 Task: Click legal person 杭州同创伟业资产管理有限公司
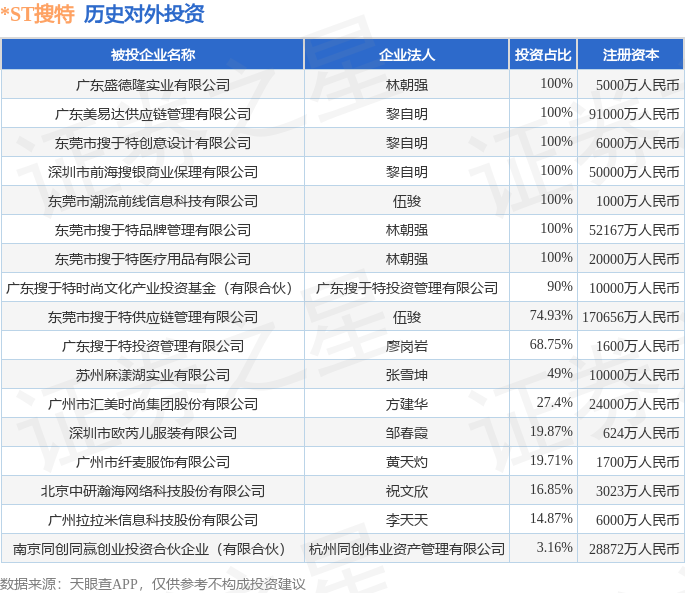407,549
